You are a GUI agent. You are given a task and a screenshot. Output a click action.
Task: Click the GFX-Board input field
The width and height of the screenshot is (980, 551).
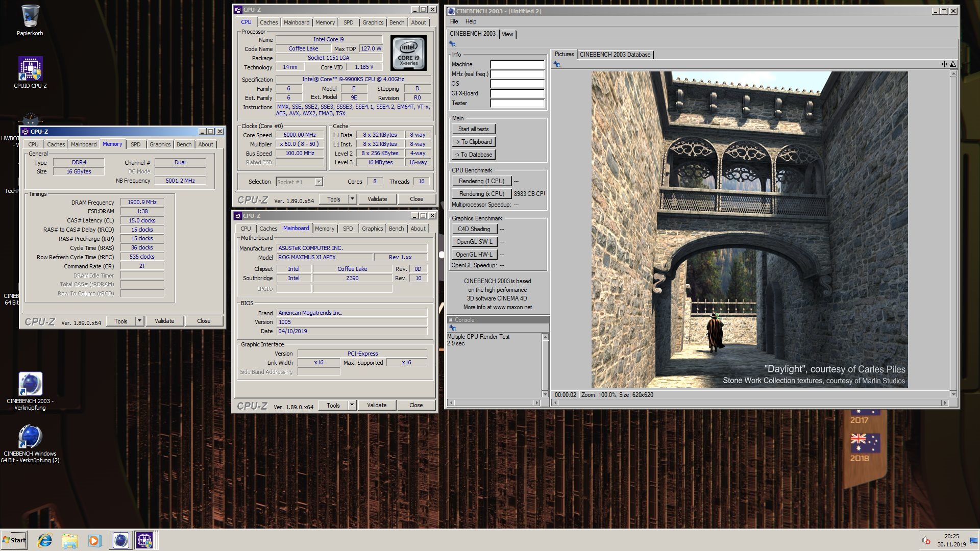coord(517,94)
